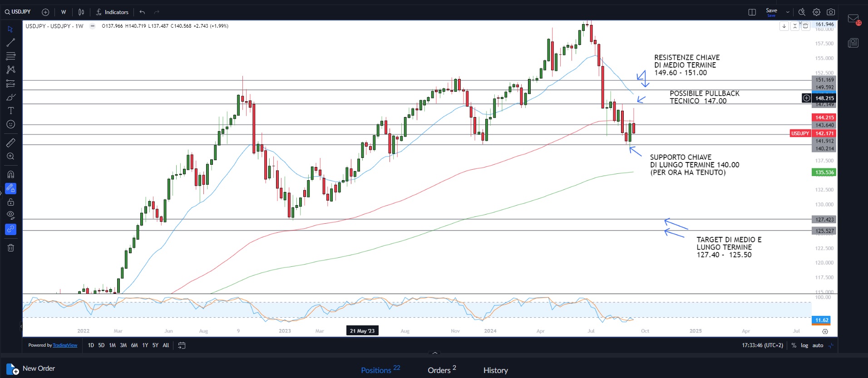The image size is (868, 378).
Task: Expand the Save dropdown arrow
Action: click(788, 12)
